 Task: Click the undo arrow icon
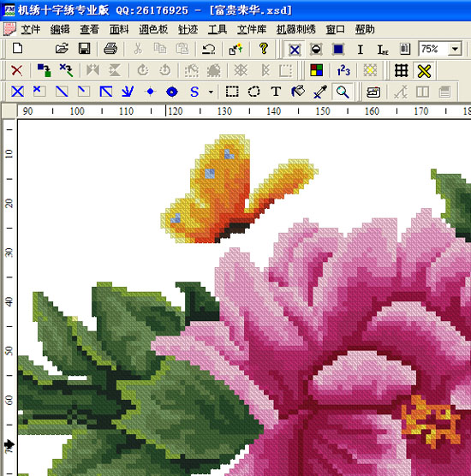point(209,49)
